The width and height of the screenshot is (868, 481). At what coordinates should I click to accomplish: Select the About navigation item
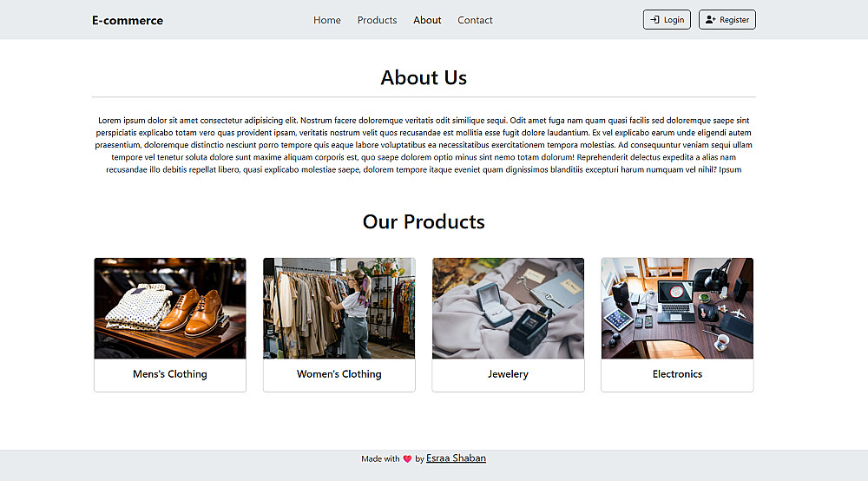coord(427,20)
